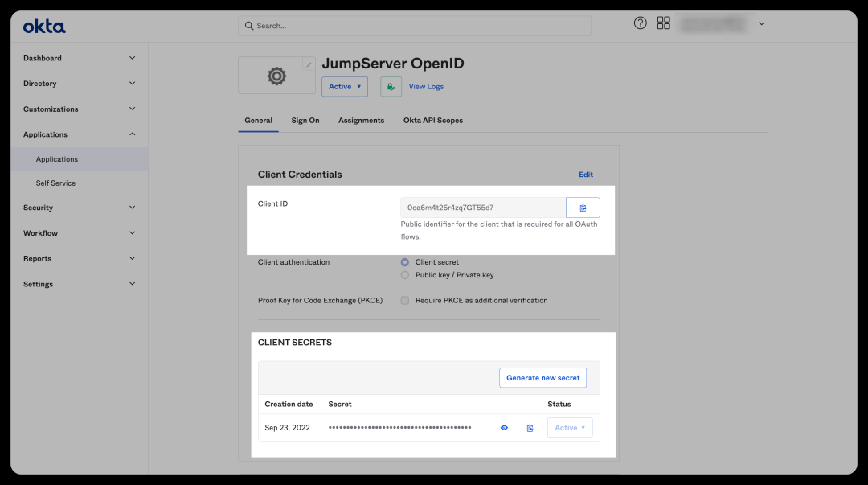The height and width of the screenshot is (485, 868).
Task: Click inside the Search field
Action: click(x=414, y=25)
